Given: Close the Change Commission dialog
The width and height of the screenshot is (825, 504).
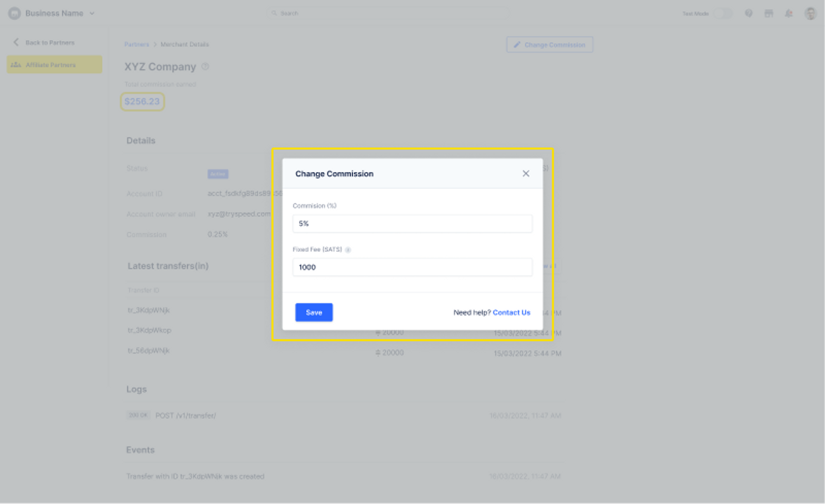Looking at the screenshot, I should 526,173.
